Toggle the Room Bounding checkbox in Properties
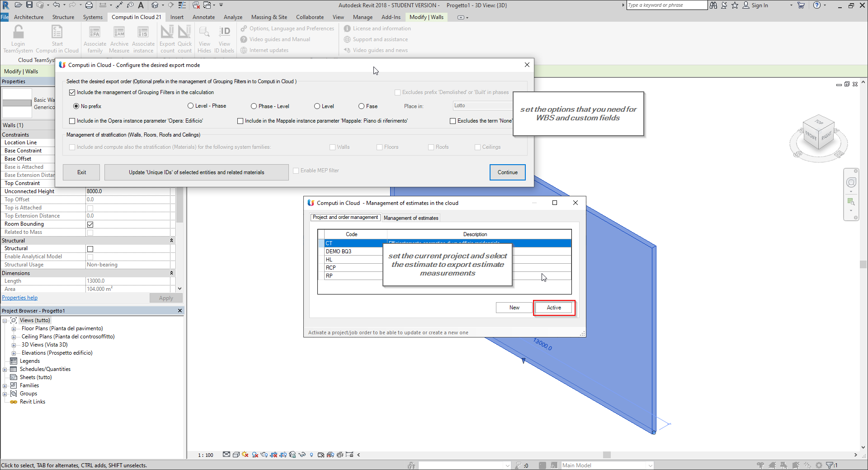Viewport: 868px width, 470px height. pos(90,224)
